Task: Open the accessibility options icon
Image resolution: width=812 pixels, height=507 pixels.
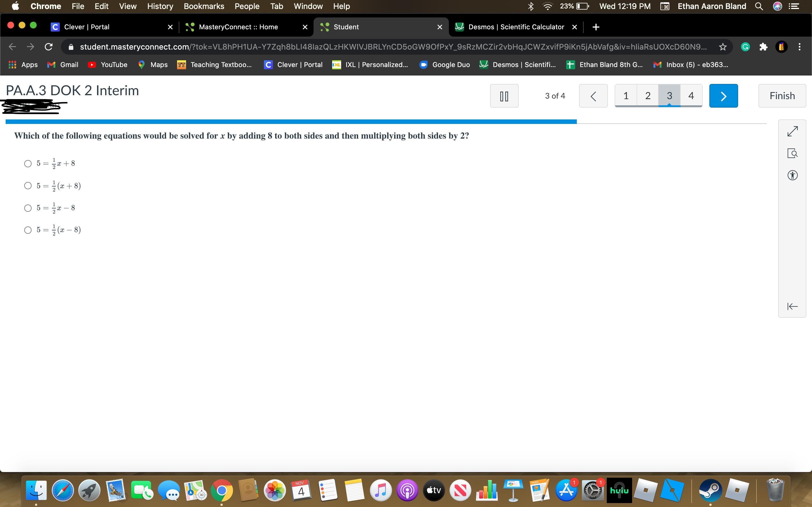Action: tap(792, 175)
